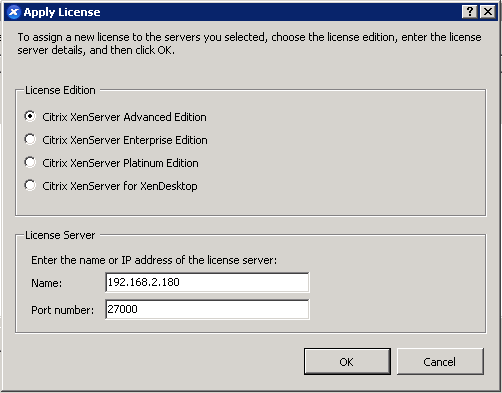Click the 'License Server' group box heading

[x=60, y=235]
